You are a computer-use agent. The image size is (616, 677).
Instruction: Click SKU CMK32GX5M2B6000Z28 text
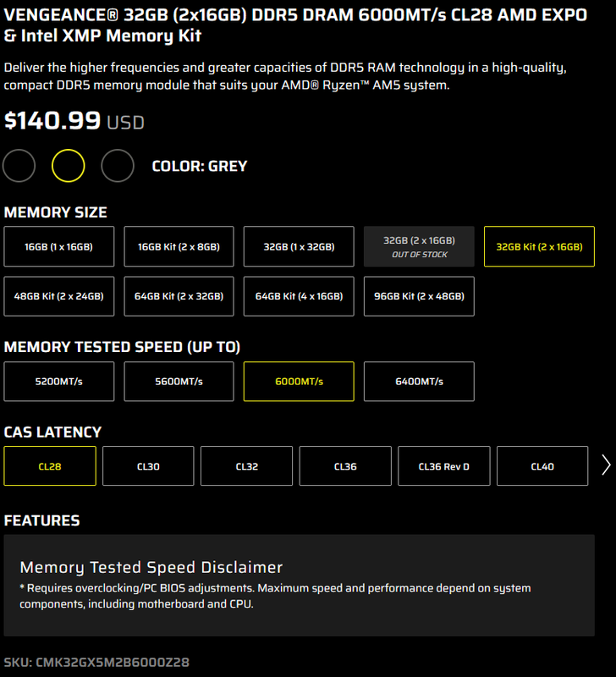point(96,662)
